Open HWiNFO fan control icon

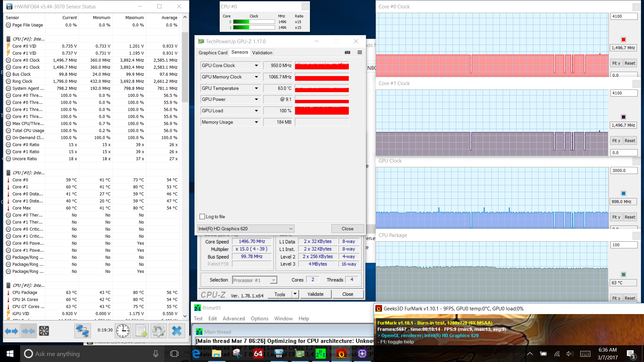(x=44, y=331)
